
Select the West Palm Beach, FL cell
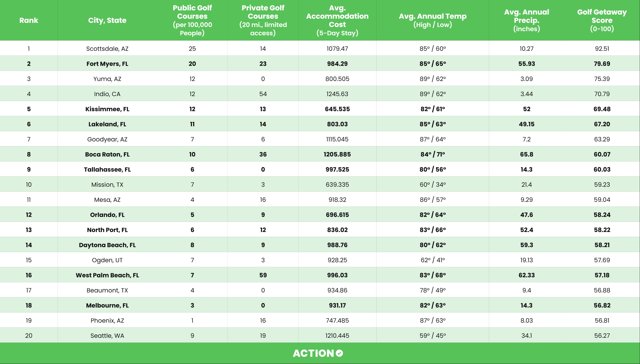pyautogui.click(x=107, y=275)
